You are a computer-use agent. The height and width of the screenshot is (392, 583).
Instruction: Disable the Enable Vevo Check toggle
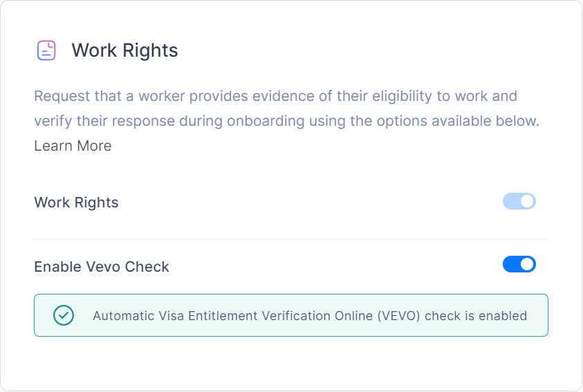(x=519, y=265)
